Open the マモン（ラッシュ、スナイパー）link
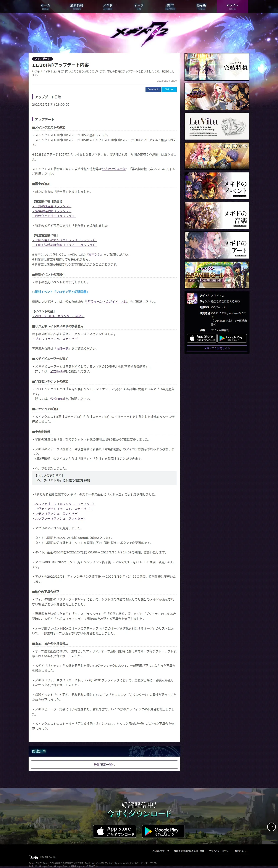The width and height of the screenshot is (278, 868). click(57, 514)
